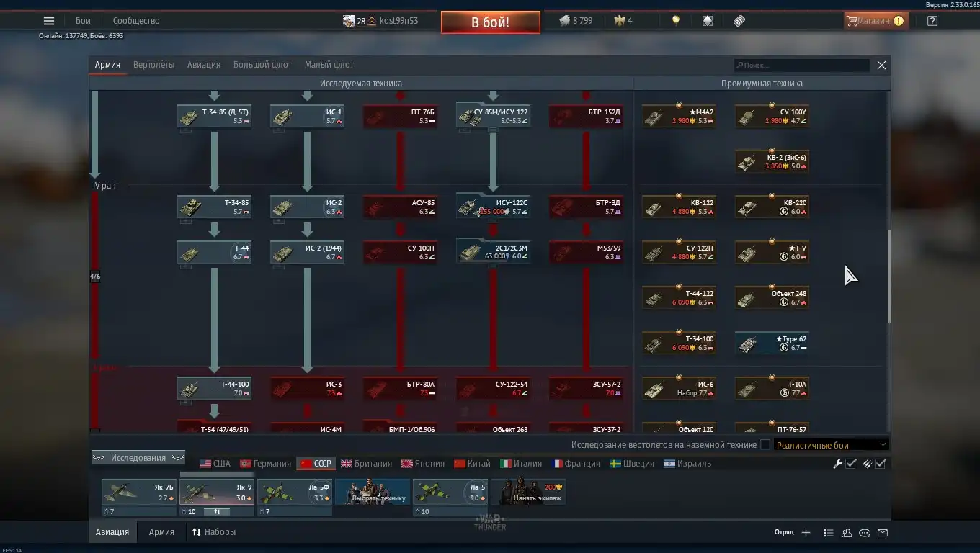Open the Бои menu
Image resolution: width=980 pixels, height=553 pixels.
click(x=84, y=21)
